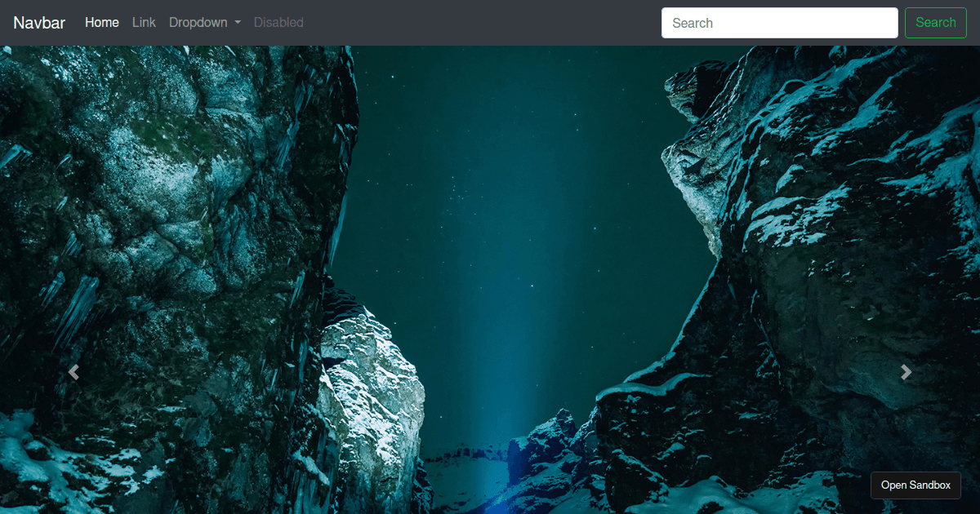
Task: Click inside the Search input field
Action: 779,23
